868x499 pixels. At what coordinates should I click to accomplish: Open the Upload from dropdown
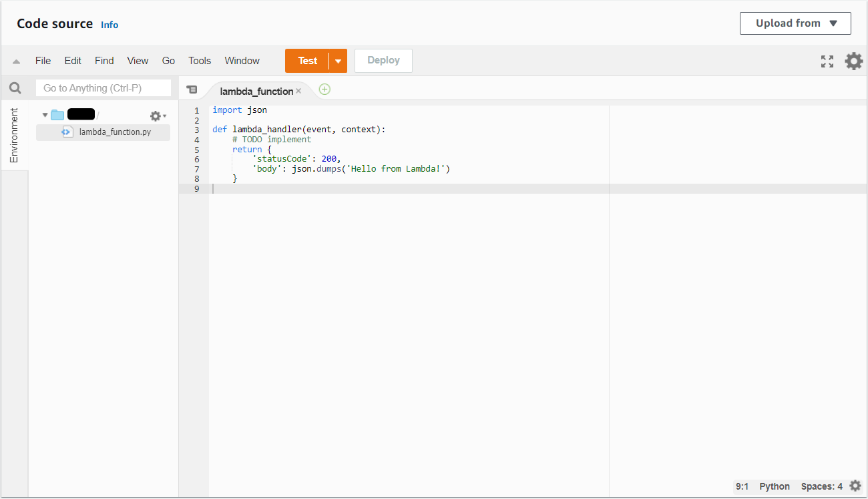click(795, 23)
